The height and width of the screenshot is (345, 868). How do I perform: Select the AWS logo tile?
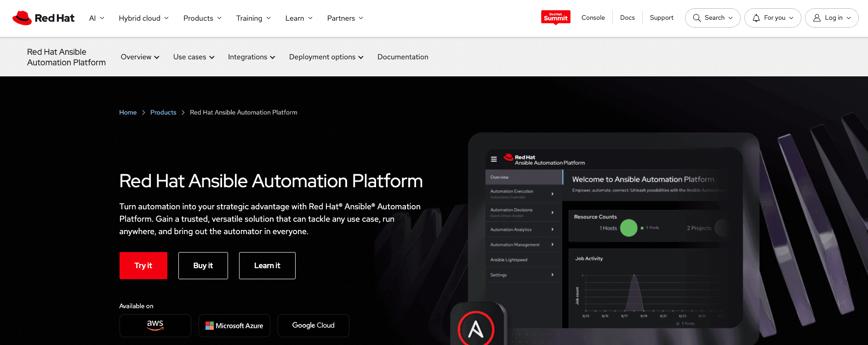coord(155,326)
